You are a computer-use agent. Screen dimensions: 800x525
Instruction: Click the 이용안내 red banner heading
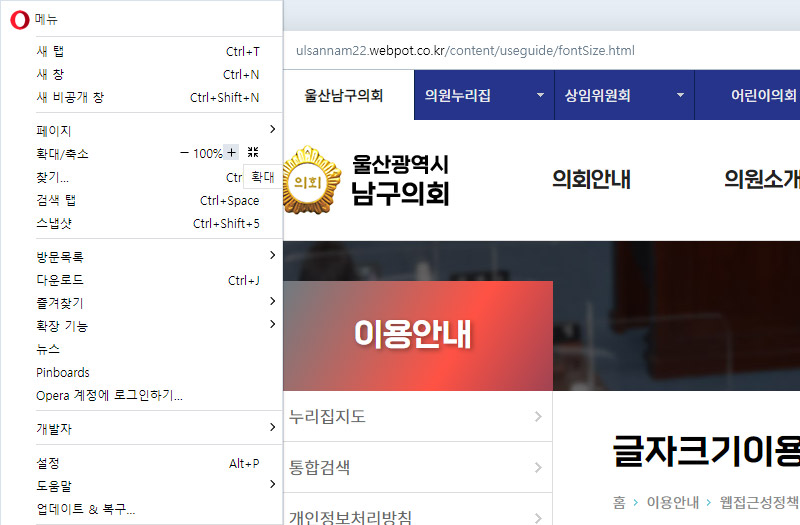pyautogui.click(x=413, y=335)
